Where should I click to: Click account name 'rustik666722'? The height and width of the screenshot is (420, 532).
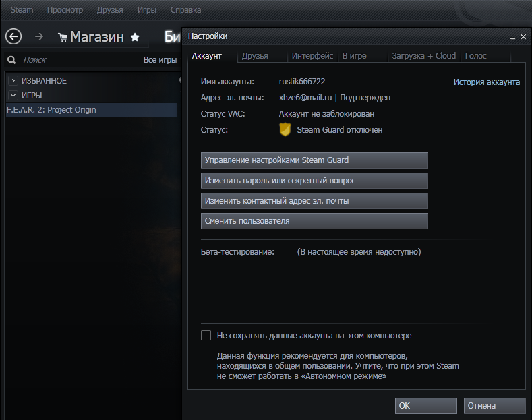(x=302, y=82)
